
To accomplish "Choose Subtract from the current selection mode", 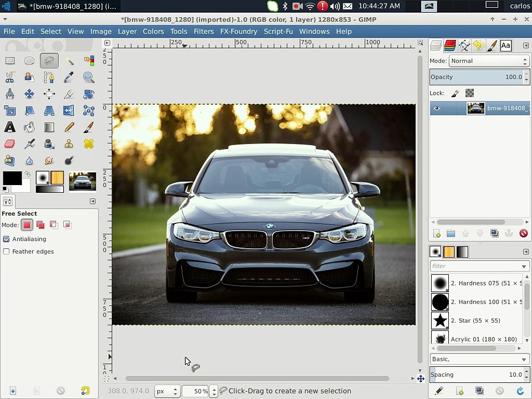I will point(54,224).
